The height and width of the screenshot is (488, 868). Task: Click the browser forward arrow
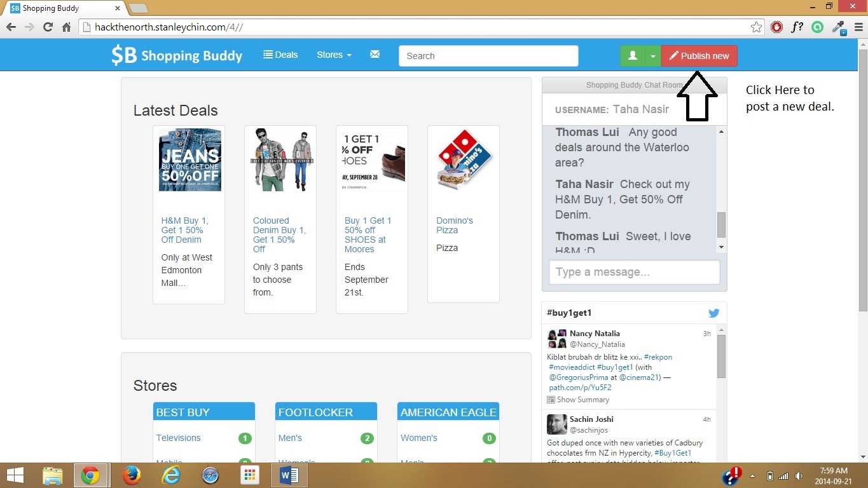tap(29, 27)
